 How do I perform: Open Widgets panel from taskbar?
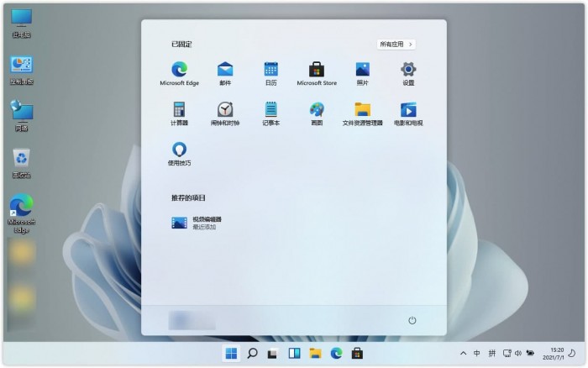click(294, 354)
